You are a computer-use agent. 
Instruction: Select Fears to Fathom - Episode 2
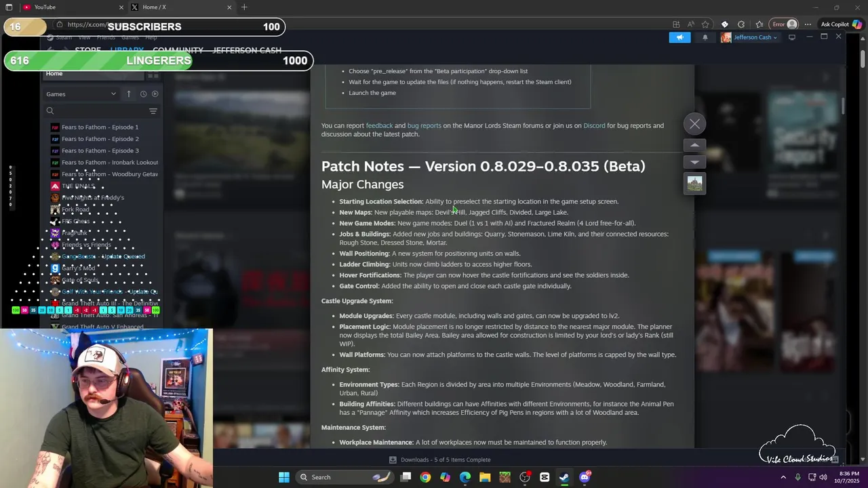pyautogui.click(x=100, y=139)
